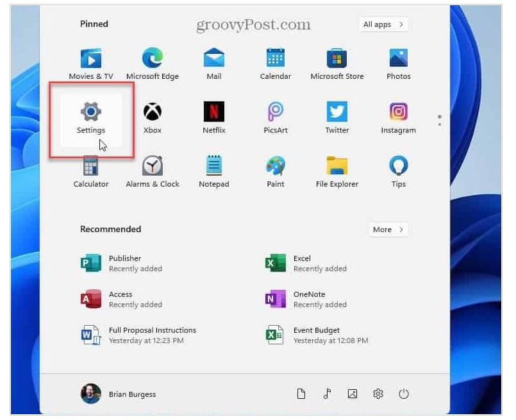The image size is (516, 420).
Task: Show All apps list
Action: [383, 24]
